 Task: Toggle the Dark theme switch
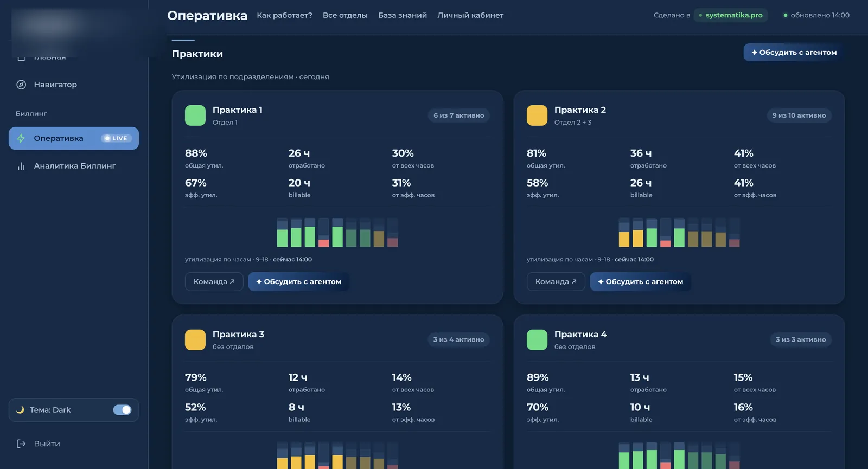click(x=122, y=410)
